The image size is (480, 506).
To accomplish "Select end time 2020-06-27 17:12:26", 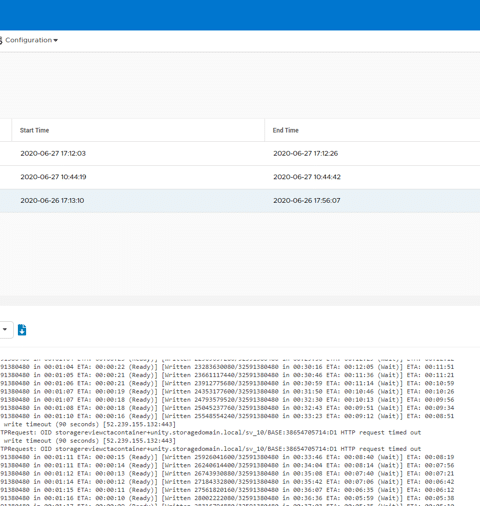I will tap(306, 153).
